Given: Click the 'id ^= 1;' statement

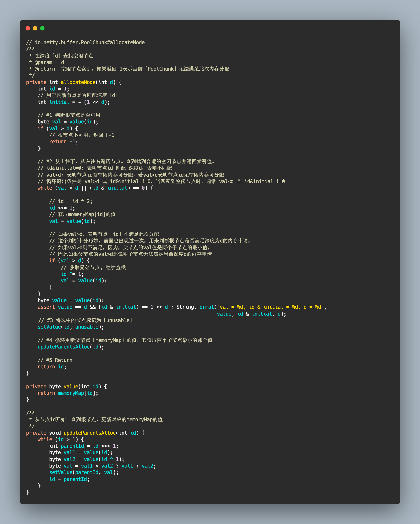Looking at the screenshot, I should click(x=72, y=274).
